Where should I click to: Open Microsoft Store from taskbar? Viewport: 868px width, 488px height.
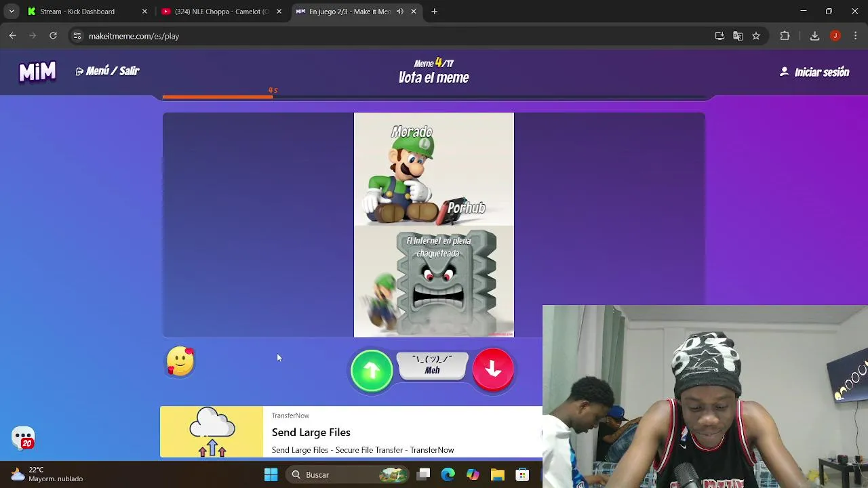pyautogui.click(x=521, y=474)
